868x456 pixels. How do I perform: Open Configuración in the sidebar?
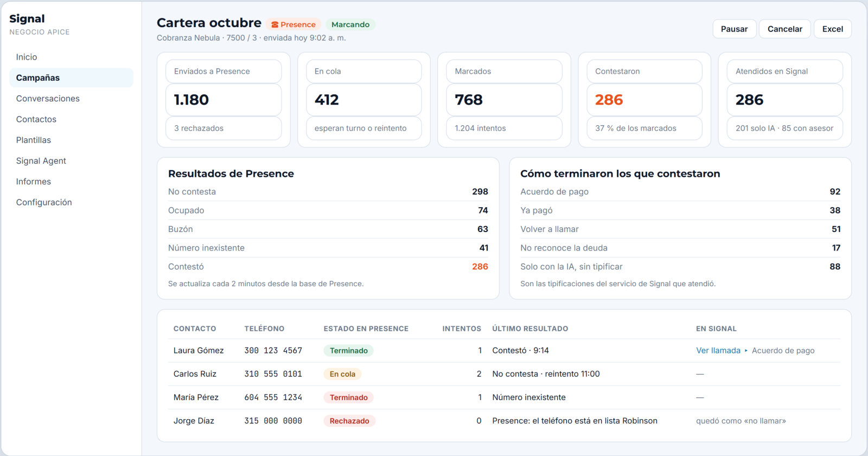[x=71, y=202]
